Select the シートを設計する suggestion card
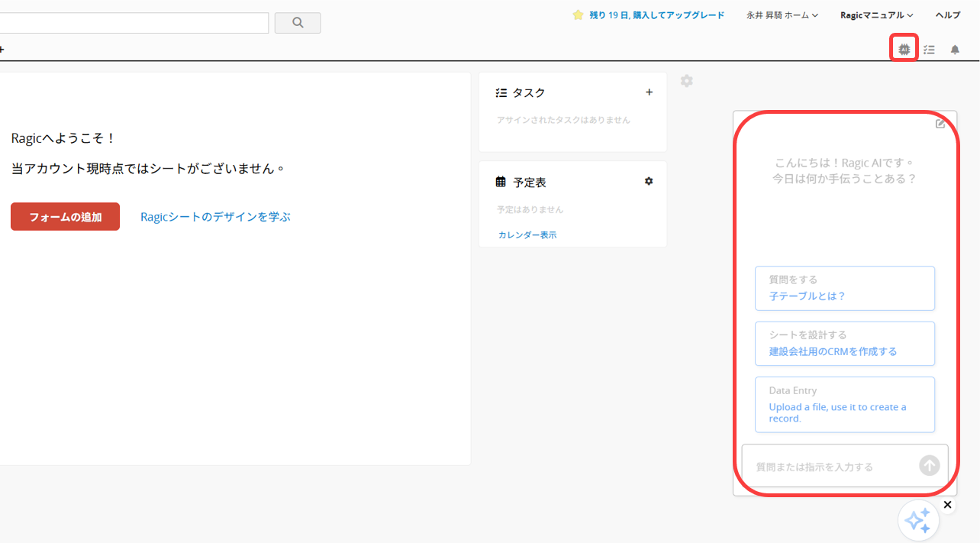The height and width of the screenshot is (543, 980). pyautogui.click(x=845, y=344)
